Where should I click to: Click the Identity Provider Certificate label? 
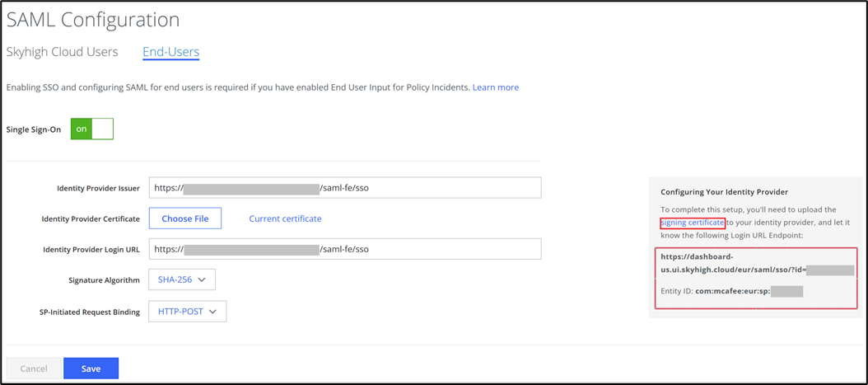91,218
